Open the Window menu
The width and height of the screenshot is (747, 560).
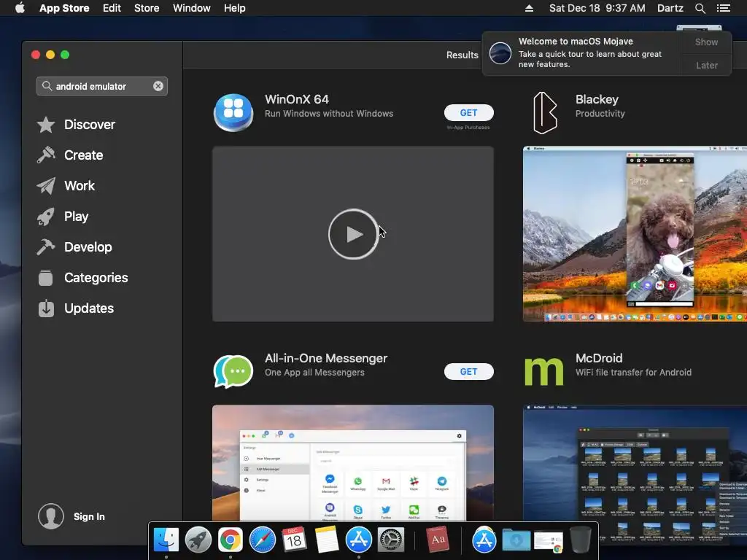tap(192, 8)
